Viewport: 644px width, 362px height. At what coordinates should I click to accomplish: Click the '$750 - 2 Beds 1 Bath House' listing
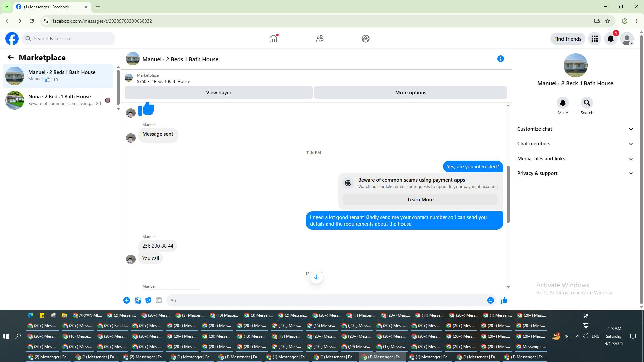click(x=163, y=82)
